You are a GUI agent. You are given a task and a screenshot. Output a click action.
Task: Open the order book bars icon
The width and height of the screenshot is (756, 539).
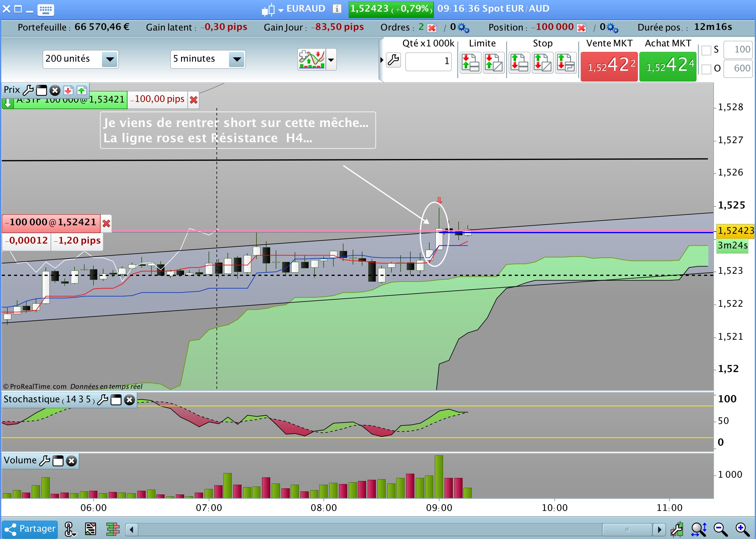(x=113, y=529)
